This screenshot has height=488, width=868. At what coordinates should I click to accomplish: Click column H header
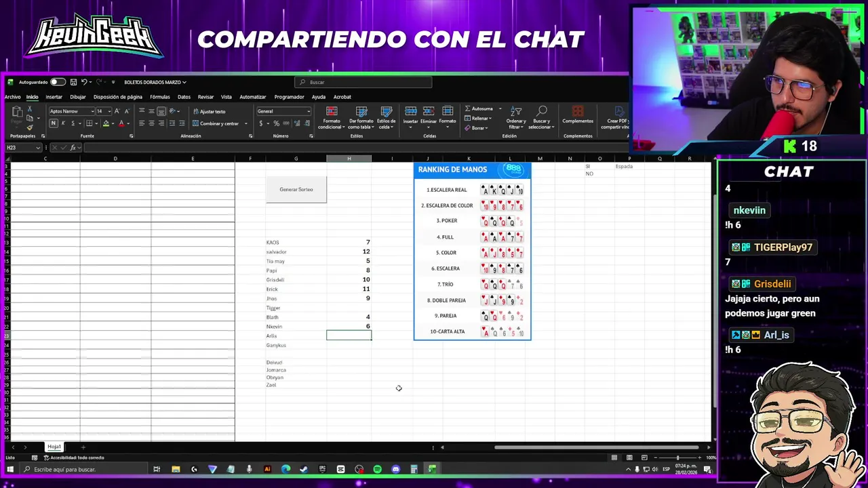pyautogui.click(x=349, y=159)
